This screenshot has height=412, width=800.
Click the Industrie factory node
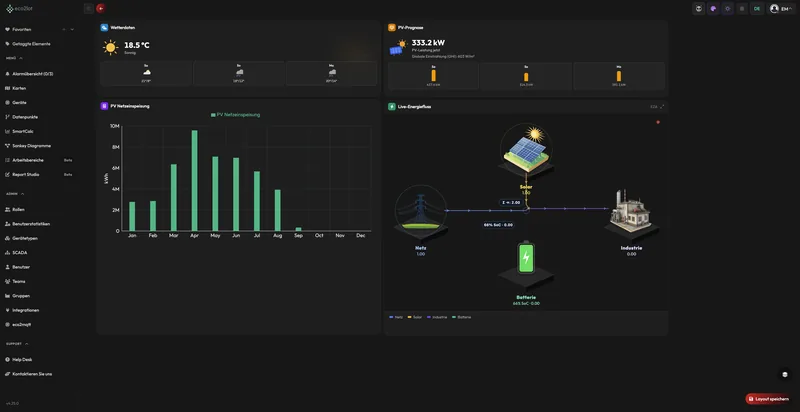click(631, 213)
